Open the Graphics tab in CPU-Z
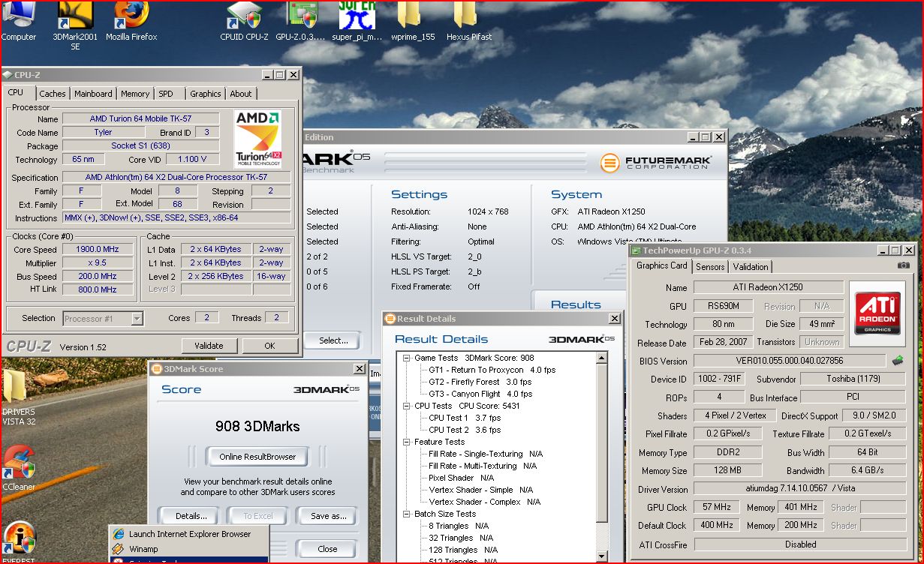924x564 pixels. coord(205,94)
